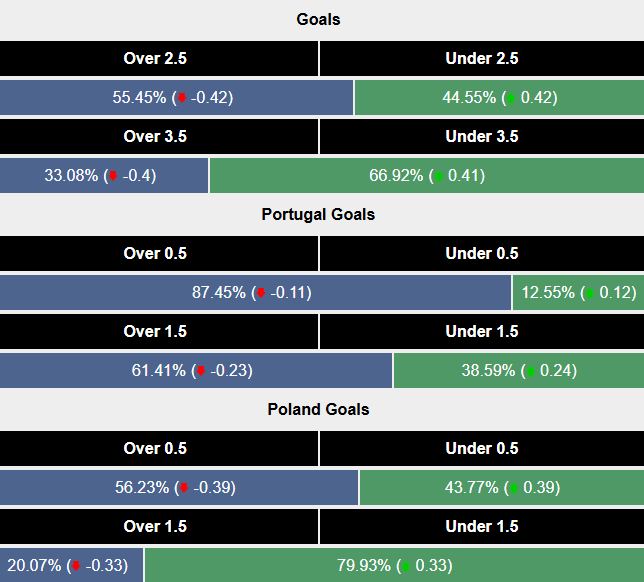Click the green up indicator beside 44.55%

511,99
